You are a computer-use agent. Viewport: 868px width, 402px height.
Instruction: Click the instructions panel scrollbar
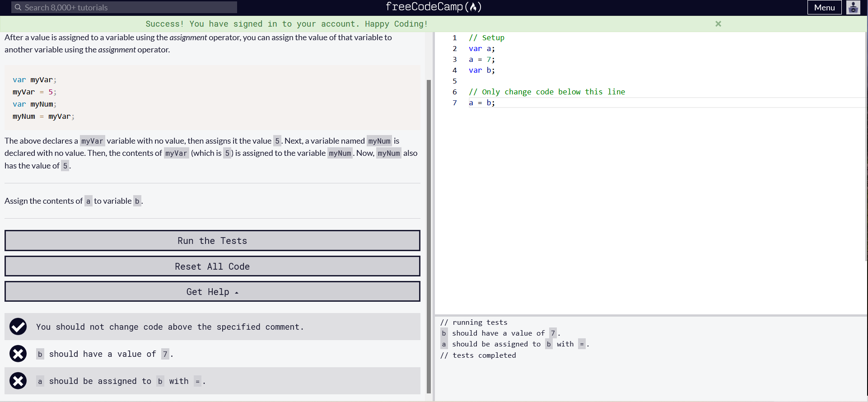(x=429, y=237)
